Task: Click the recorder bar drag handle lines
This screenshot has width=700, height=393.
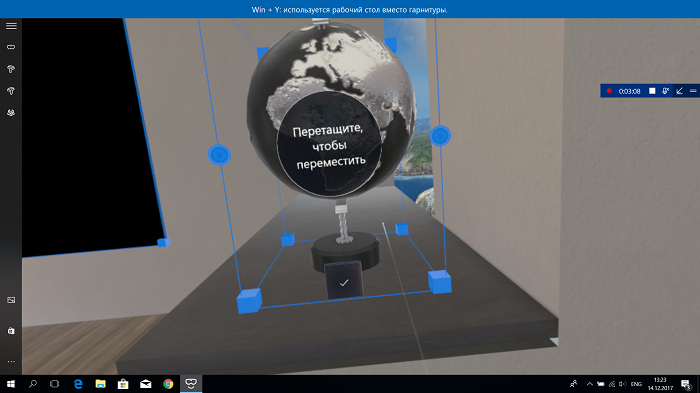Action: tap(693, 91)
